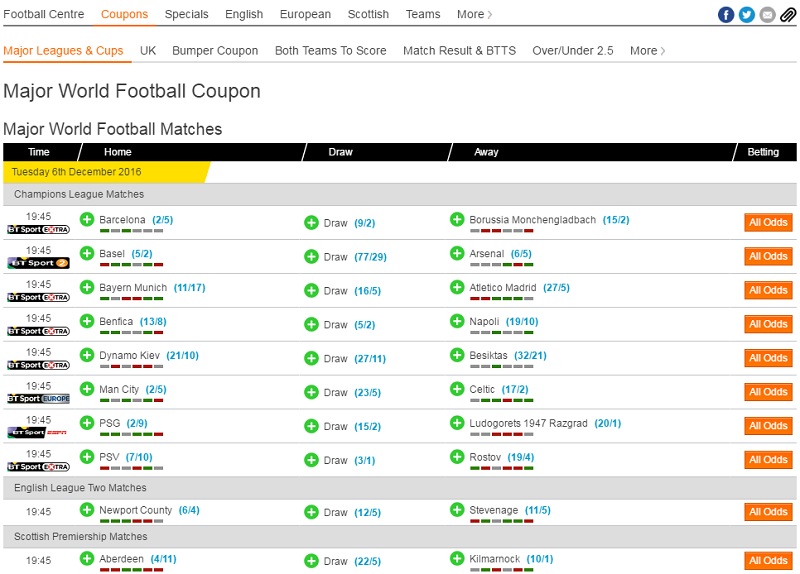View All Odds for Newport County match

[768, 512]
